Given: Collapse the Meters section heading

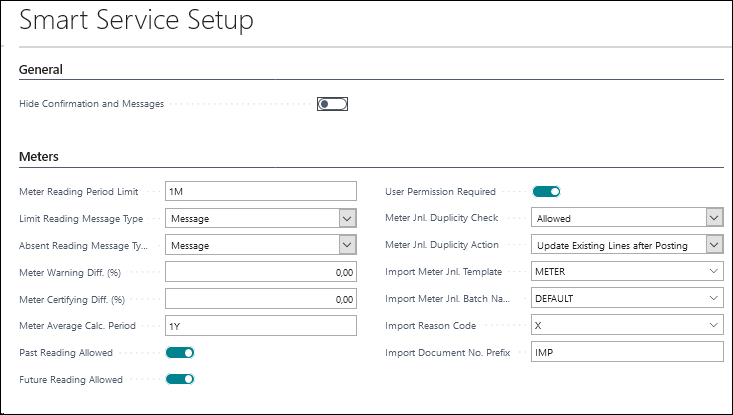Looking at the screenshot, I should pyautogui.click(x=39, y=157).
